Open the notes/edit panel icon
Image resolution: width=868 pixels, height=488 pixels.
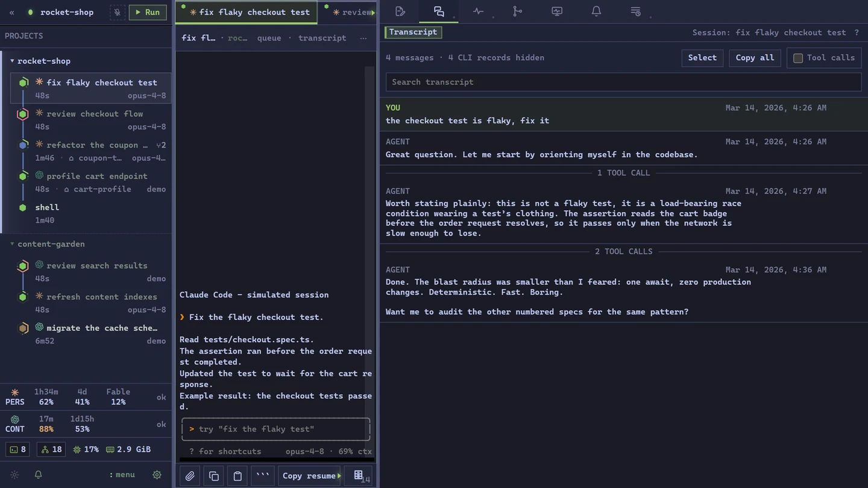pyautogui.click(x=400, y=11)
